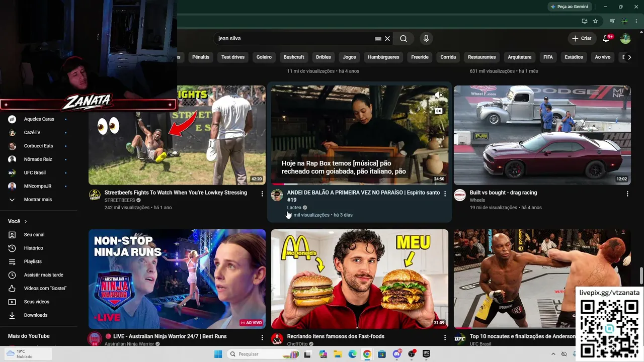This screenshot has height=362, width=644.
Task: Open options menu for Built vs bought
Action: click(627, 194)
